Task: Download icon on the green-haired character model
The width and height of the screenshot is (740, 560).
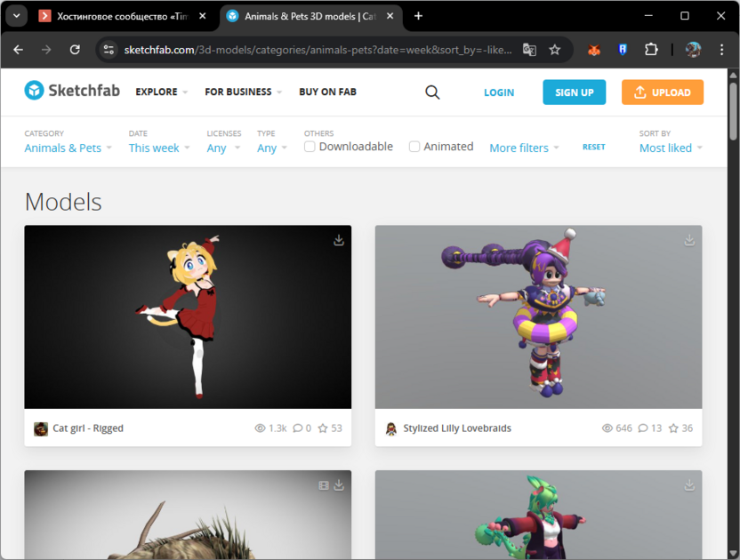Action: 689,485
